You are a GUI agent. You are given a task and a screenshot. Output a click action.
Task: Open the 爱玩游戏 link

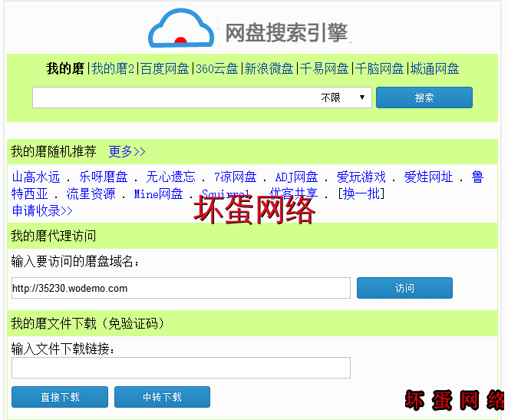pos(361,177)
